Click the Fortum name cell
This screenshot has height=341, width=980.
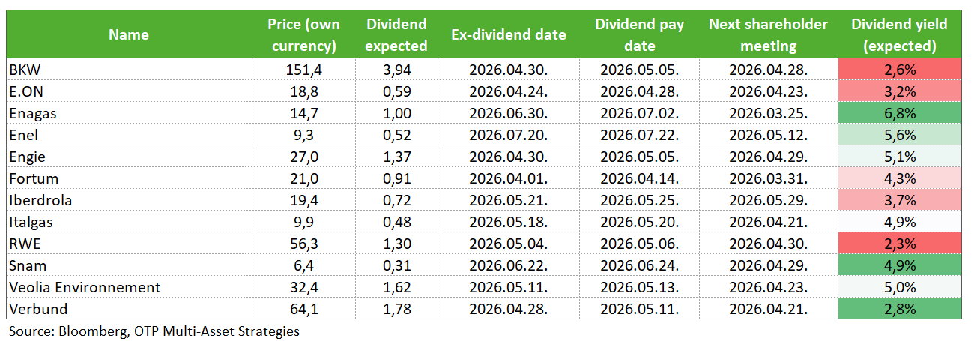(128, 178)
